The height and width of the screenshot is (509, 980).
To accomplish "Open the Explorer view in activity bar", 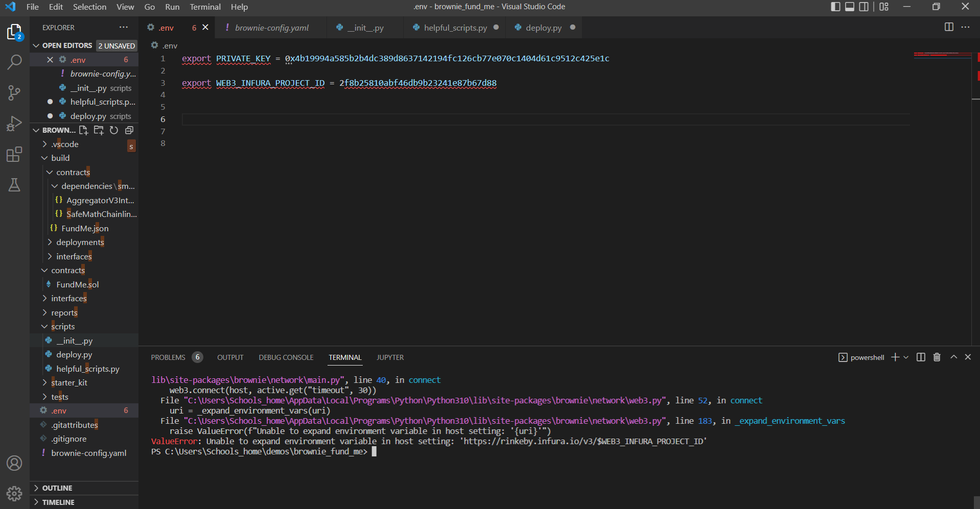I will 14,32.
